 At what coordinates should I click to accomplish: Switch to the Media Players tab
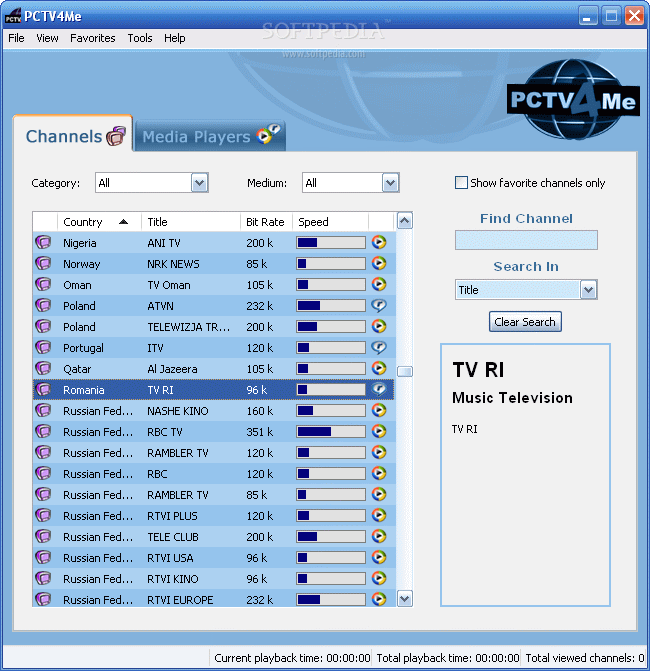[x=210, y=136]
